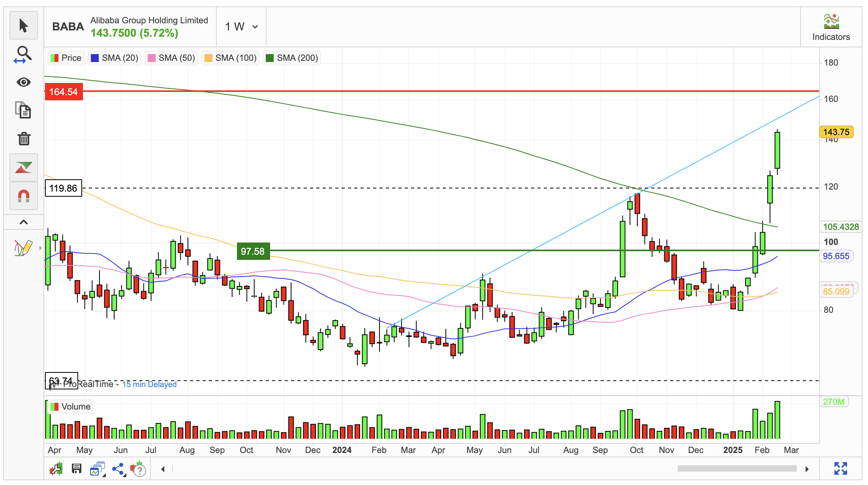Viewport: 868px width, 485px height.
Task: Select the red 164.54 horizontal line label
Action: coord(64,92)
